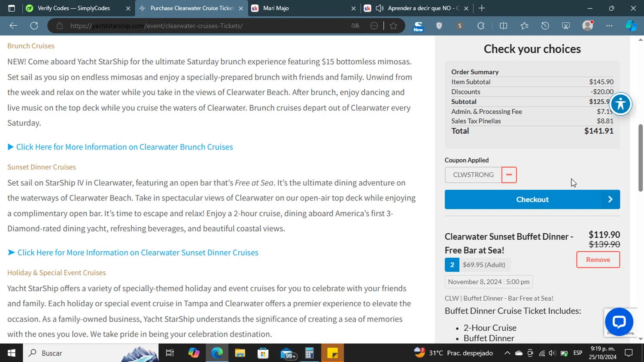Click the address bar URL field
Image resolution: width=644 pixels, height=362 pixels.
(206, 26)
